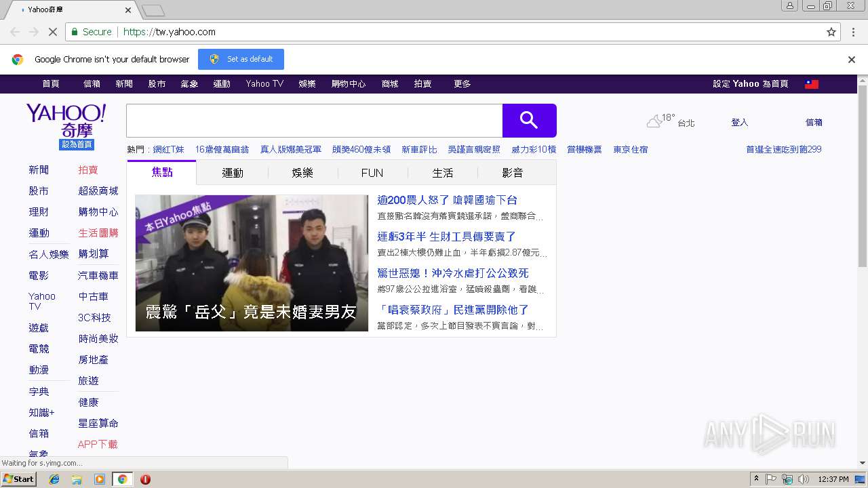
Task: Open 名人娛樂 in the left sidebar
Action: [x=49, y=255]
